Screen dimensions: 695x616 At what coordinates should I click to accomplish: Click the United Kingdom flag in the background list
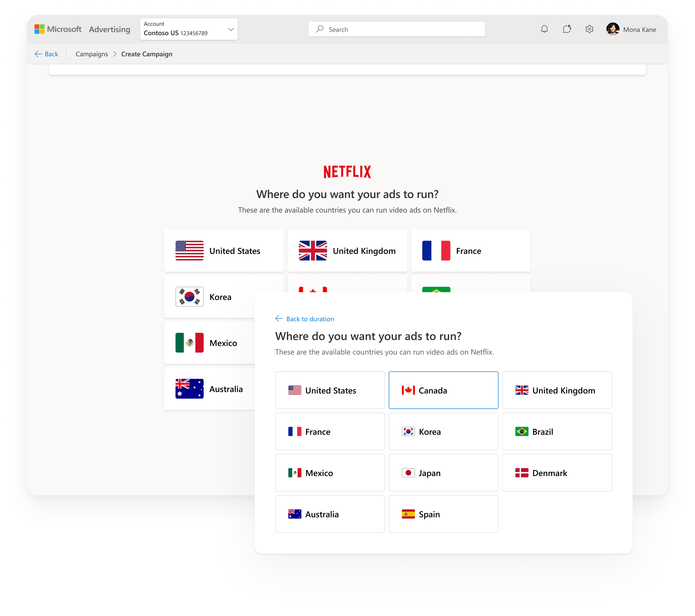coord(313,250)
